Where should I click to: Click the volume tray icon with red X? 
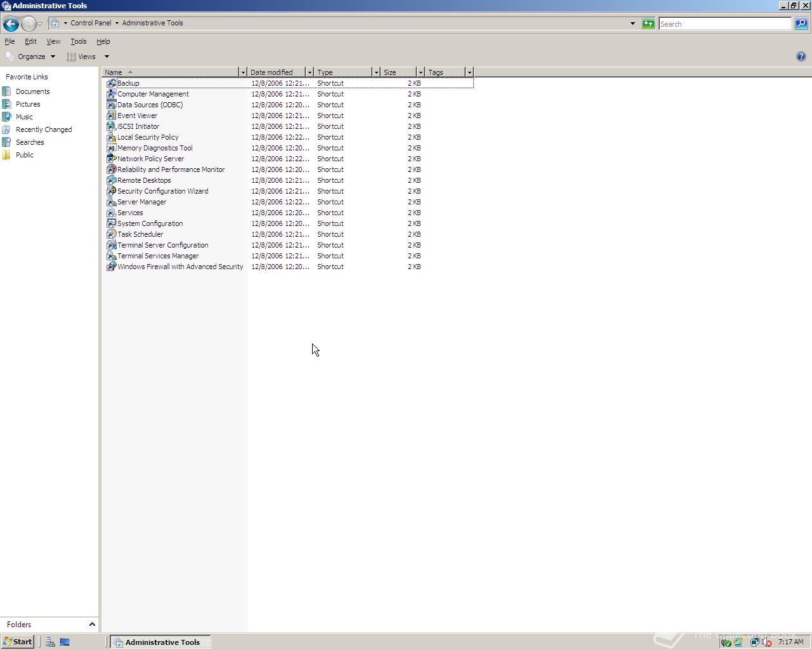tap(766, 642)
